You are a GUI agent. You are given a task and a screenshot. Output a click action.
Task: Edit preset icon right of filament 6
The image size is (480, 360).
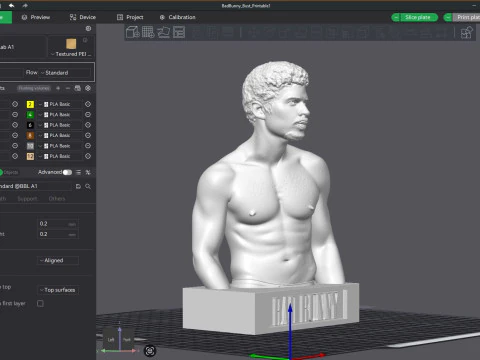(88, 125)
